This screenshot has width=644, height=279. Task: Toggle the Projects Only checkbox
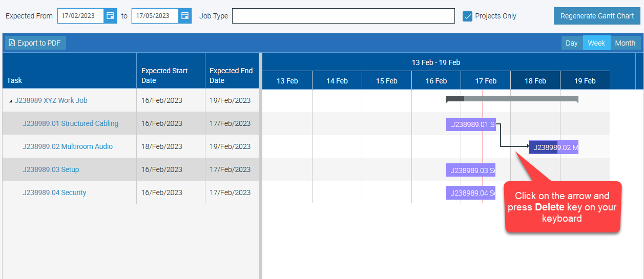467,16
